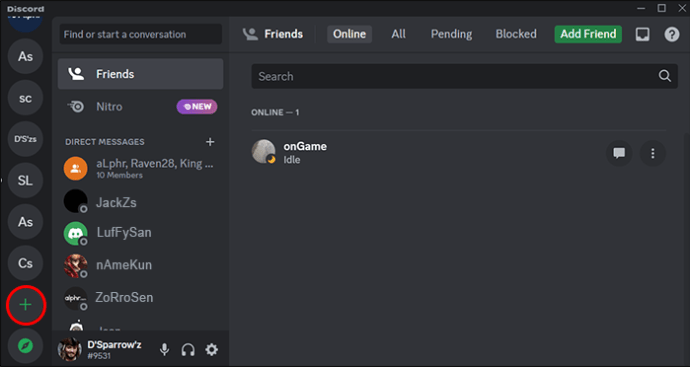
Task: Switch to the All friends tab
Action: click(398, 34)
